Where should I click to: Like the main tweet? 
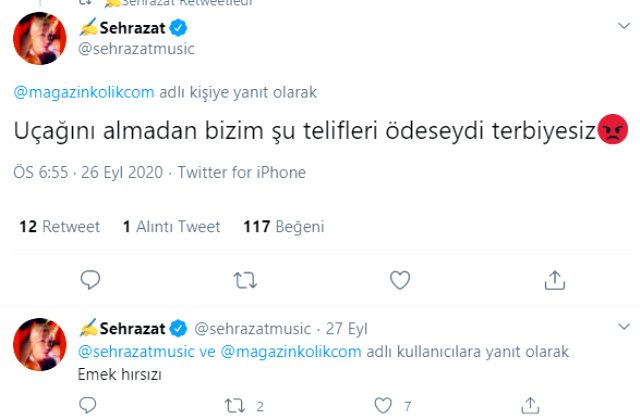tap(399, 279)
